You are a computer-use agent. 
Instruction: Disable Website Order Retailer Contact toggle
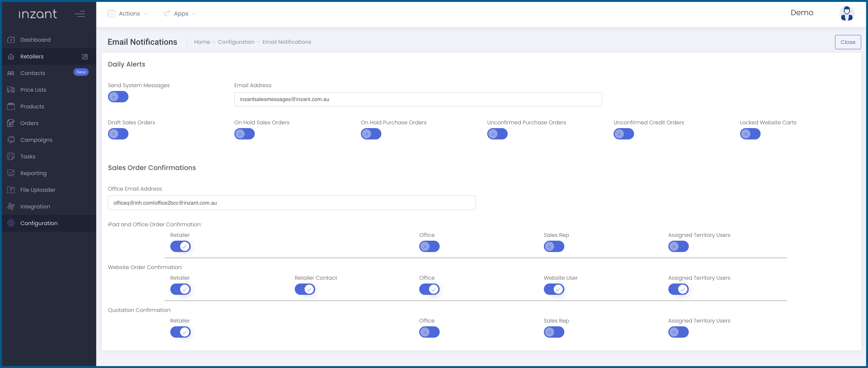click(305, 289)
